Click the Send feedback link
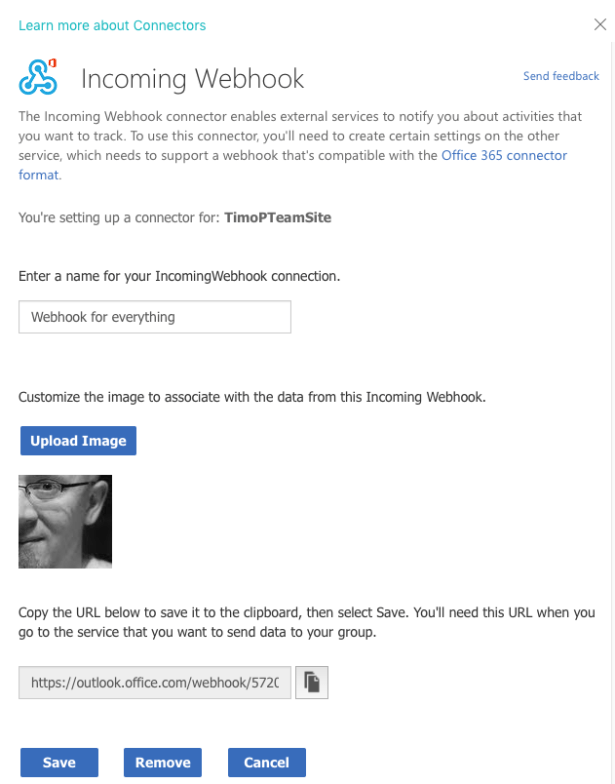 tap(561, 76)
